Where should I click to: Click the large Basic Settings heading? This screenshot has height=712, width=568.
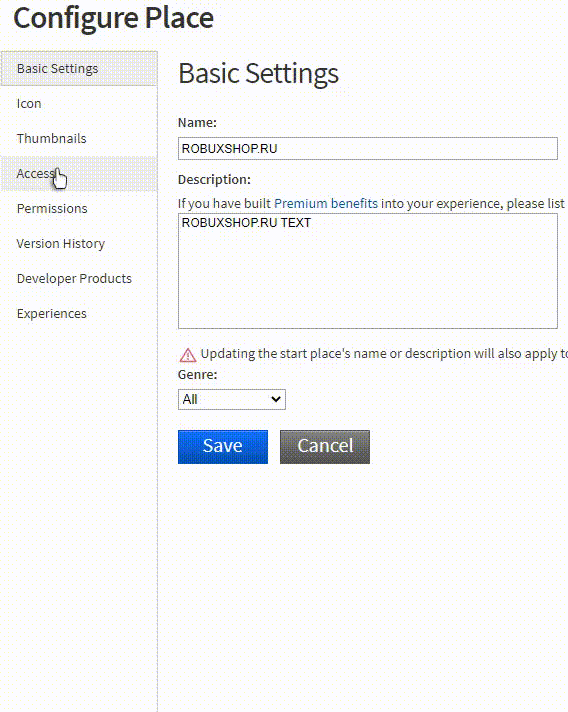point(258,74)
